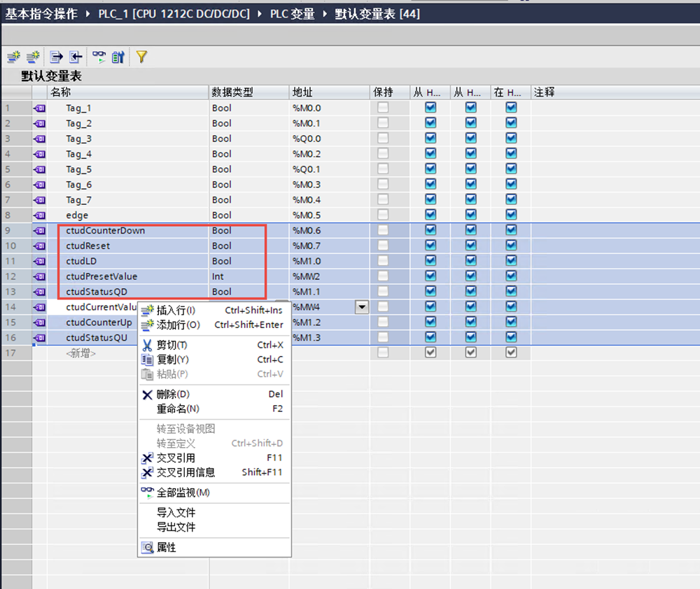Toggle the 保持 checkbox for Tag_3

(x=383, y=139)
